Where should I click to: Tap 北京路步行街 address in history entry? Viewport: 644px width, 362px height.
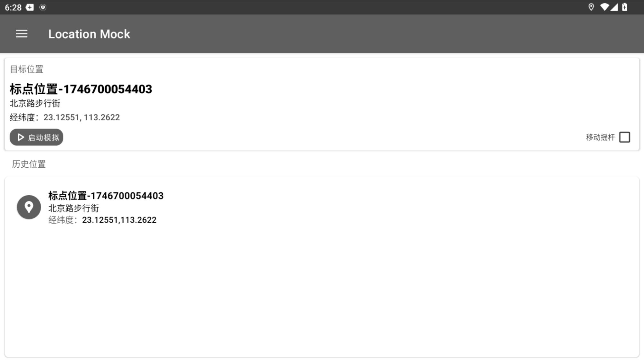click(x=74, y=208)
